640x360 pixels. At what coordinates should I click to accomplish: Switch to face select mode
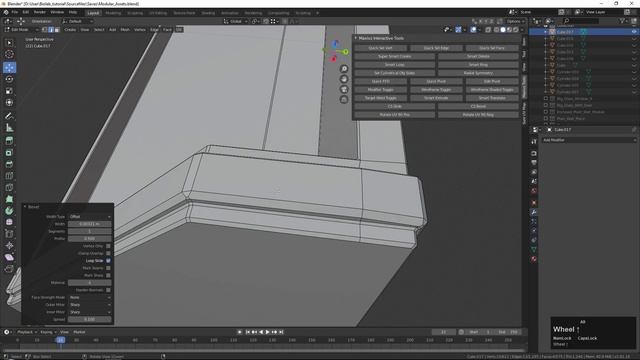(x=57, y=30)
